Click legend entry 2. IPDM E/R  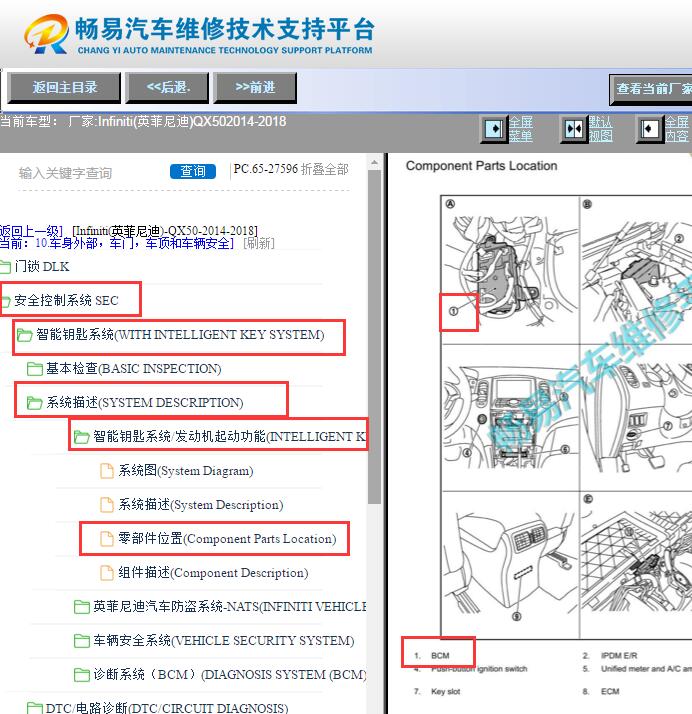point(610,656)
